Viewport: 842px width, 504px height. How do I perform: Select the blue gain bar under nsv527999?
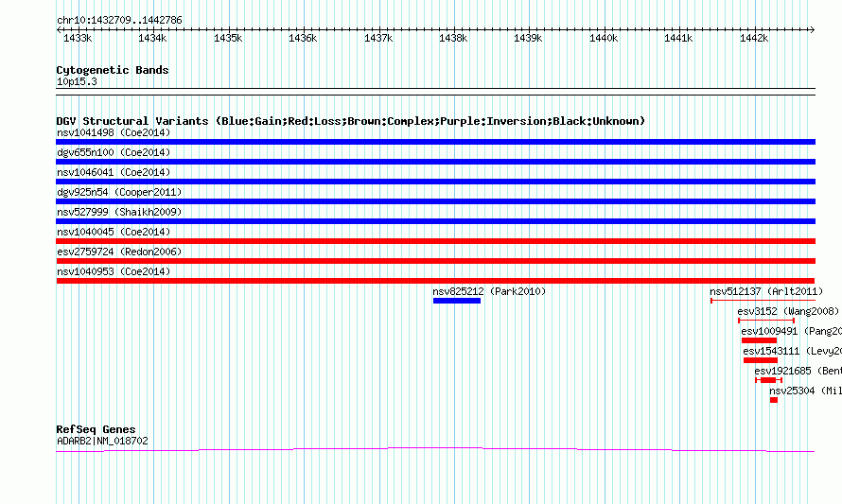pyautogui.click(x=435, y=221)
